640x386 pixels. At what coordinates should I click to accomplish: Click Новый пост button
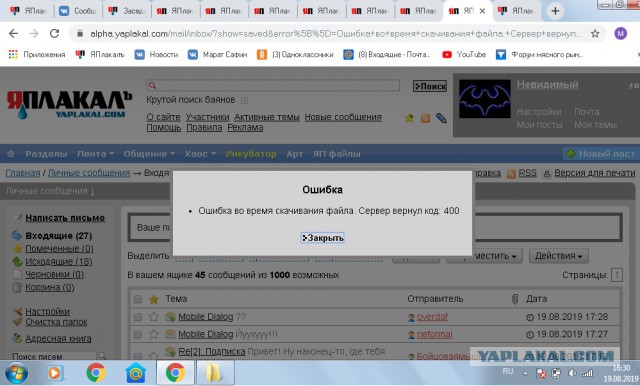(x=601, y=154)
